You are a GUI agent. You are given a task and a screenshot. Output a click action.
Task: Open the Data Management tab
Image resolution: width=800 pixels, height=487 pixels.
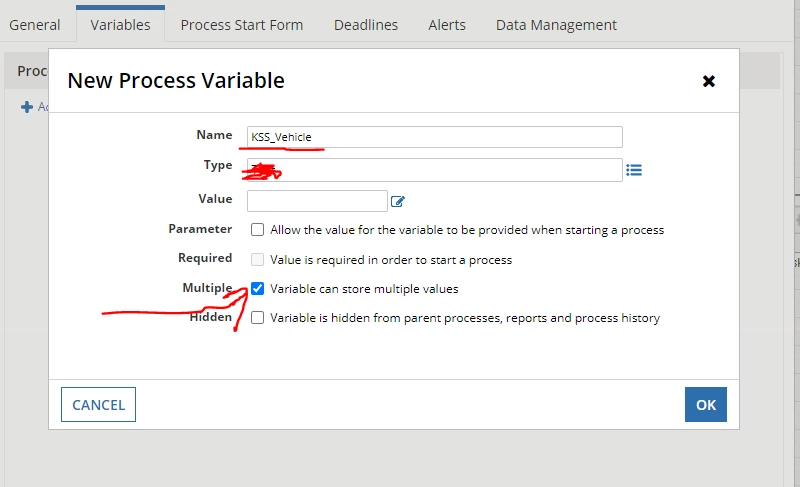pyautogui.click(x=556, y=25)
